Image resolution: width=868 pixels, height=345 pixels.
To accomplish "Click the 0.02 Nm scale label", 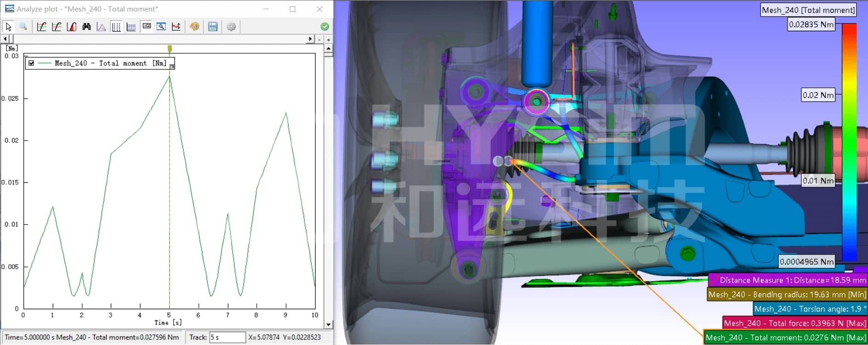I will pyautogui.click(x=818, y=95).
